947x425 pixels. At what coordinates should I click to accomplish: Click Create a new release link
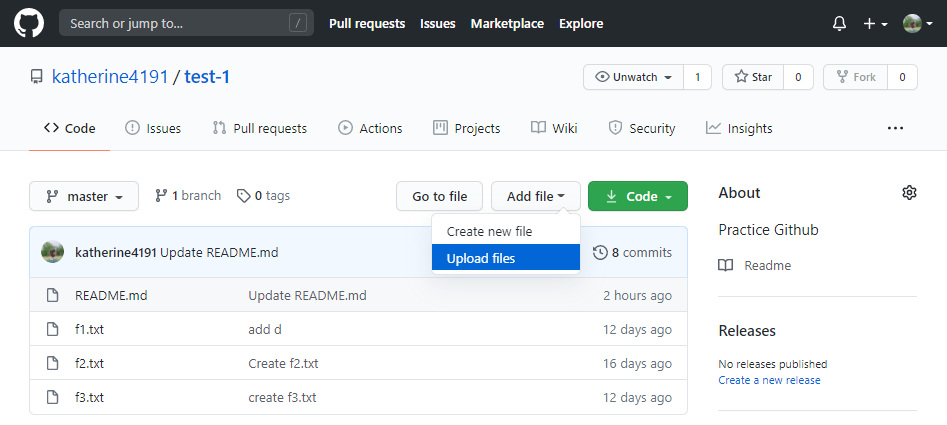click(769, 380)
